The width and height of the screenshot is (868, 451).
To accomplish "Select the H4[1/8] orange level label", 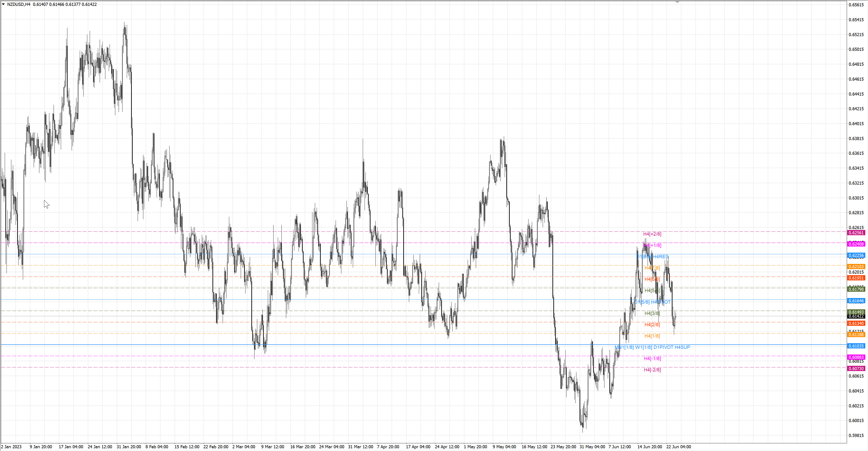I will tap(652, 336).
